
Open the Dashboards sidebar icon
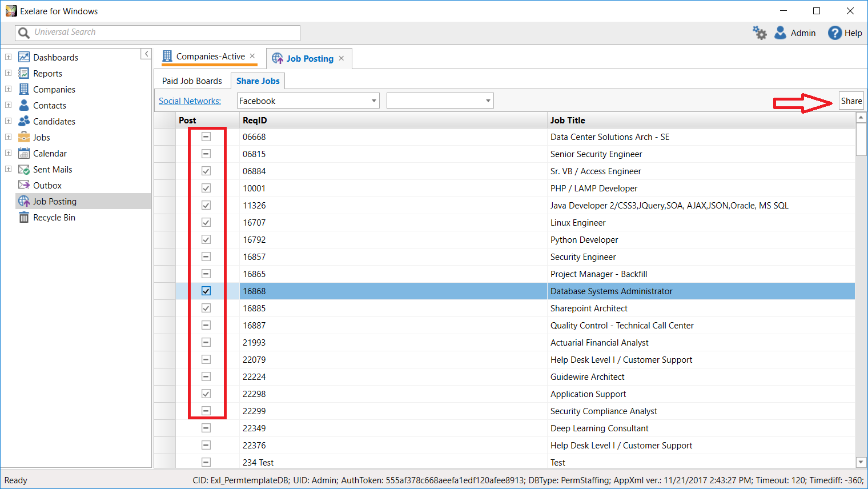point(24,57)
